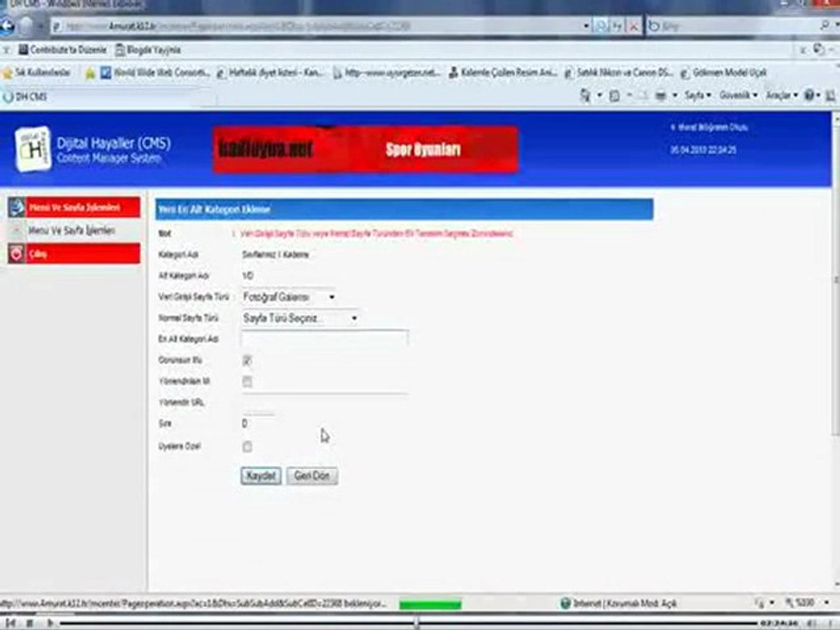Click the Yönlendir URL input field
Viewport: 840px width, 630px height.
pyautogui.click(x=325, y=402)
